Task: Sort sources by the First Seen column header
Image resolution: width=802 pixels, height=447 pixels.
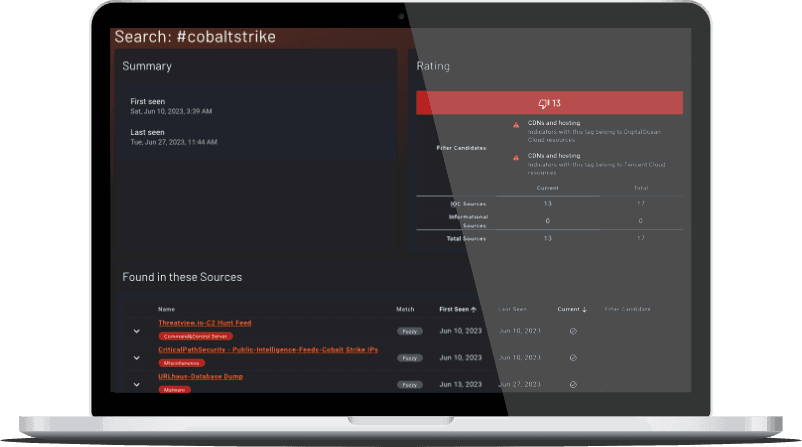Action: (x=454, y=309)
